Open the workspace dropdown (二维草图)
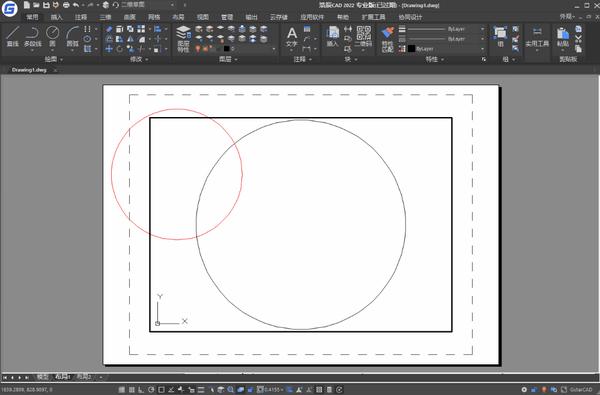The width and height of the screenshot is (600, 395). [147, 5]
